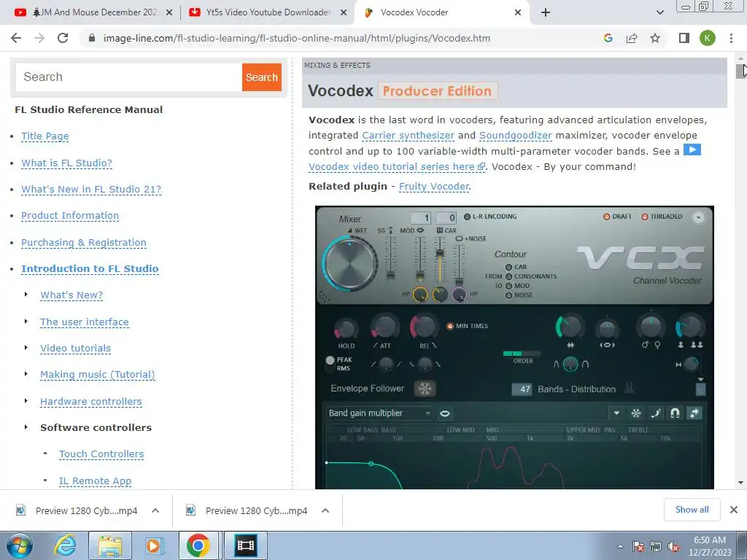Screen dimensions: 747x560
Task: Open the tab search dropdown arrow
Action: tap(659, 12)
